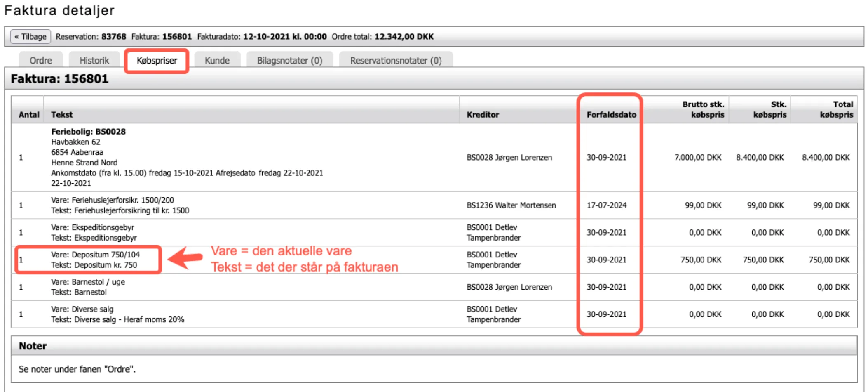Screen dimensions: 868x392
Task: Click the Depositum 750/104 item row
Action: point(95,255)
